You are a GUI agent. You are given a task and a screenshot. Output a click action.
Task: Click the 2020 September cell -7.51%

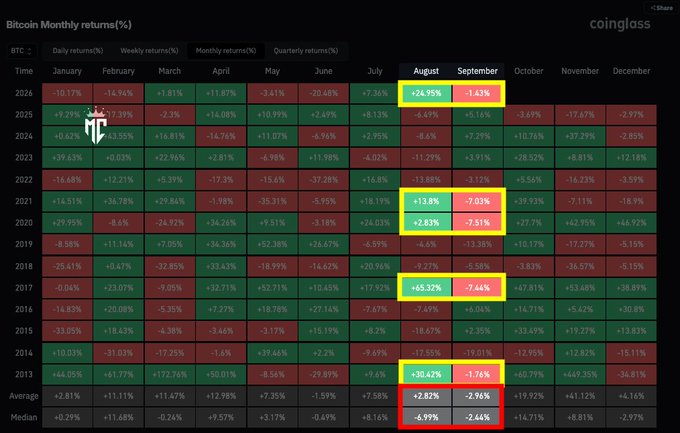477,223
